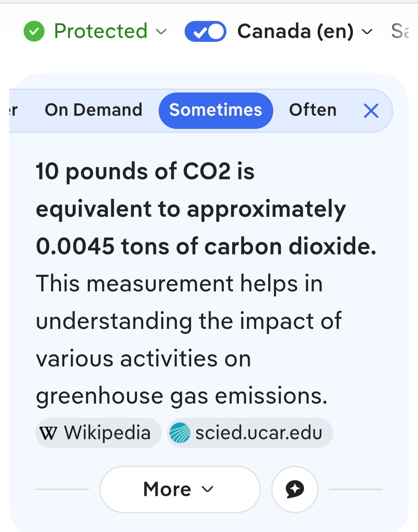Click the green Protected checkmark icon

34,31
